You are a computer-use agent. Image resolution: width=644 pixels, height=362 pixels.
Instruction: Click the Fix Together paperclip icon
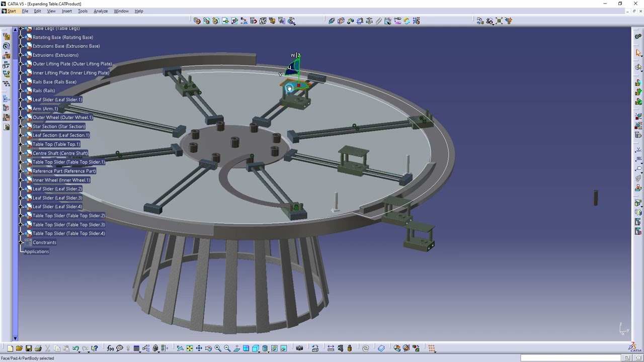(378, 21)
